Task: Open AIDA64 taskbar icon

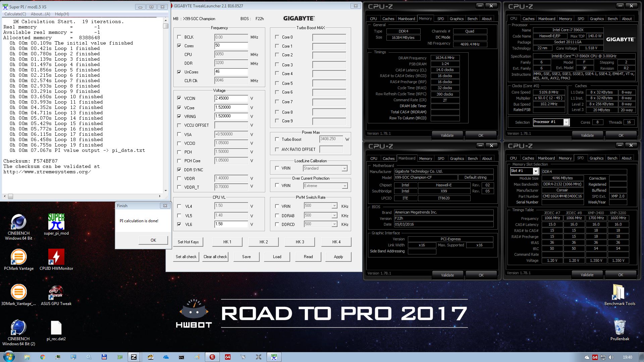Action: pos(228,357)
